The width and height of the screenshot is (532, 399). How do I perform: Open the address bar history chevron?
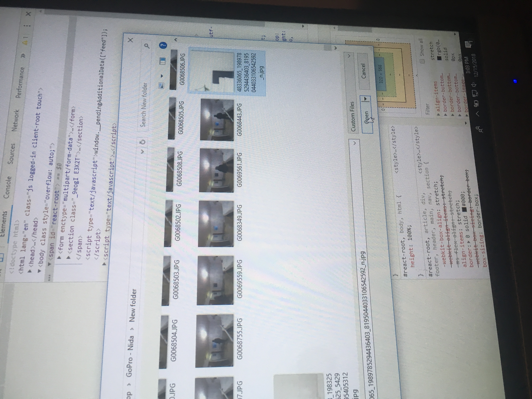[142, 152]
